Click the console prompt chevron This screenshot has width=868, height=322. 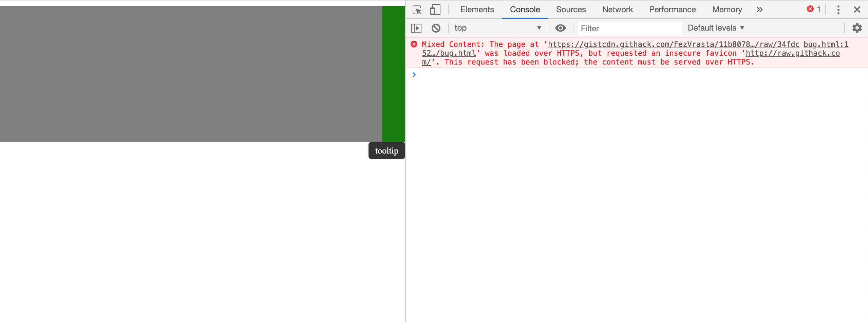[x=414, y=75]
